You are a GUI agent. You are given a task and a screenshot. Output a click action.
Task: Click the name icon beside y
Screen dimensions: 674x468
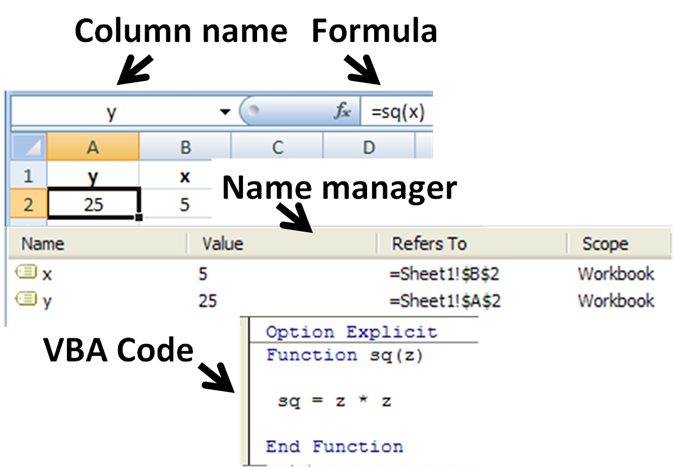tap(25, 300)
